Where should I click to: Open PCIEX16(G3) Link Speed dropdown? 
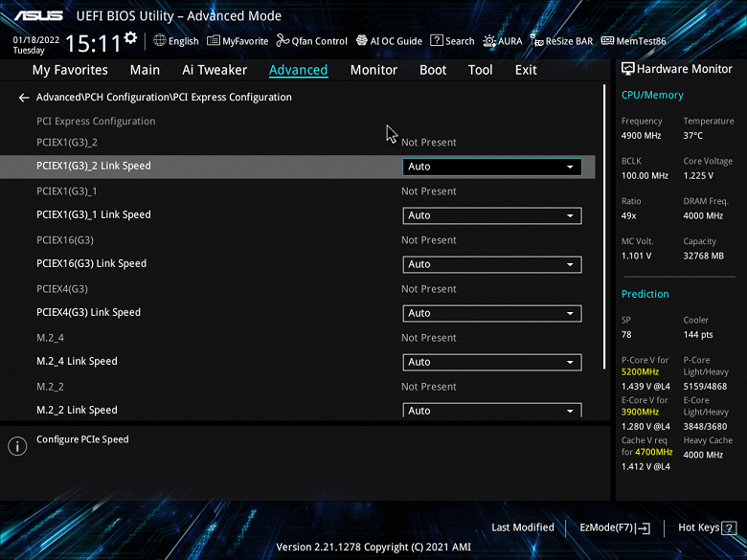pos(492,264)
